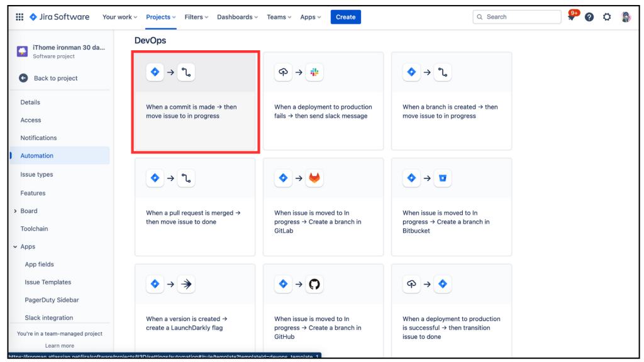This screenshot has height=362, width=644.
Task: Open the Dashboards dropdown menu
Action: coord(237,17)
